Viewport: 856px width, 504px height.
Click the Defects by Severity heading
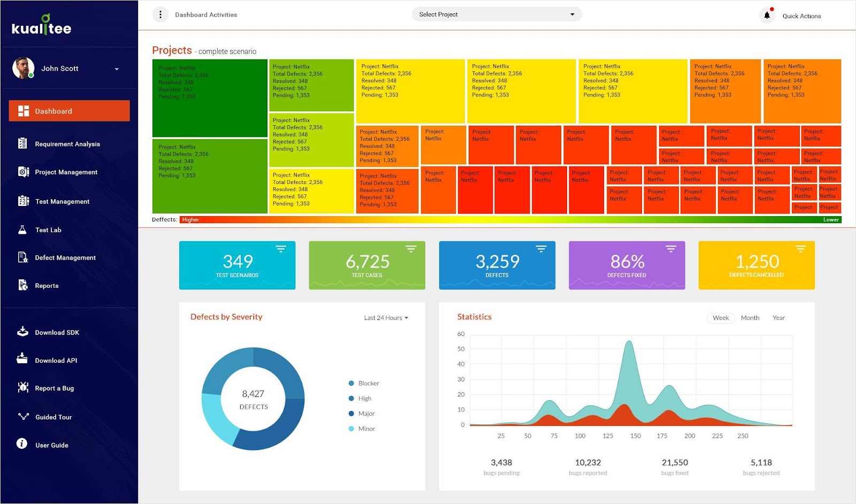tap(226, 317)
